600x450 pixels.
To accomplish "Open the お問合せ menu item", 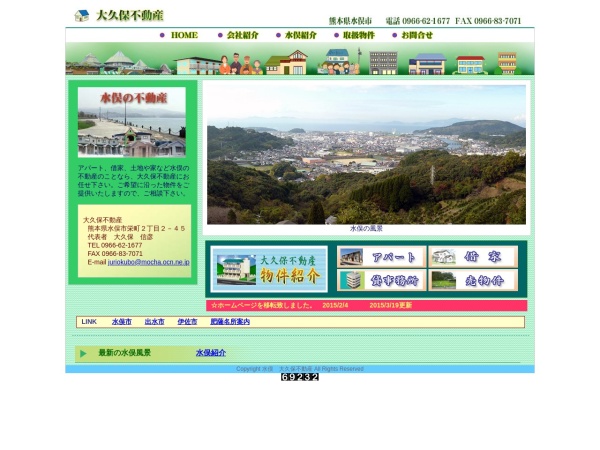I will point(417,35).
